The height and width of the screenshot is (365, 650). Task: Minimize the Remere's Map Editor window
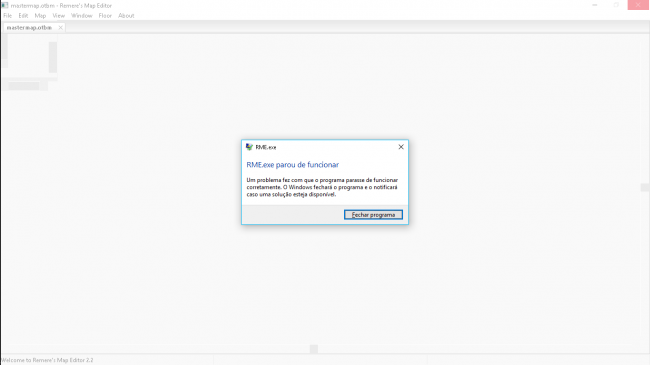(595, 5)
